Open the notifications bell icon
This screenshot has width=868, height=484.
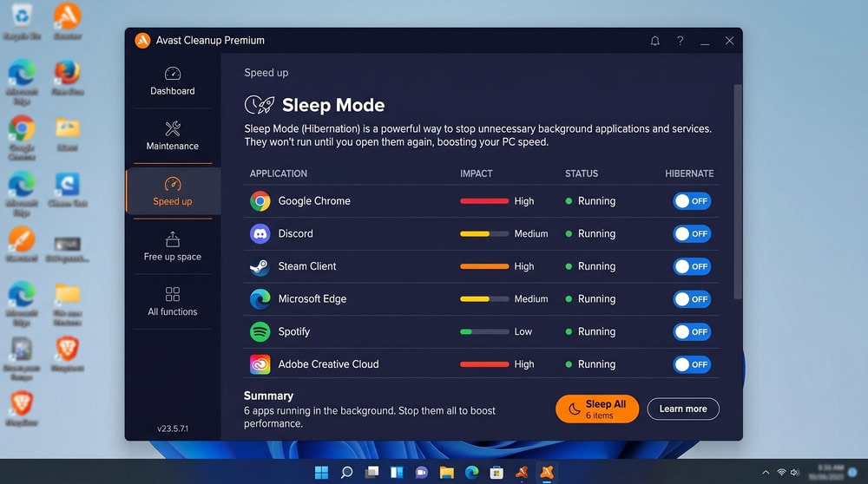654,41
